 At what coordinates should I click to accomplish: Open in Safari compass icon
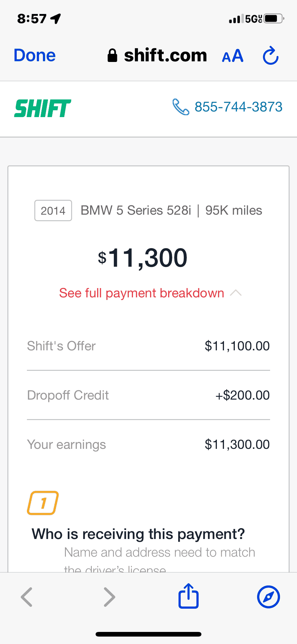click(268, 597)
